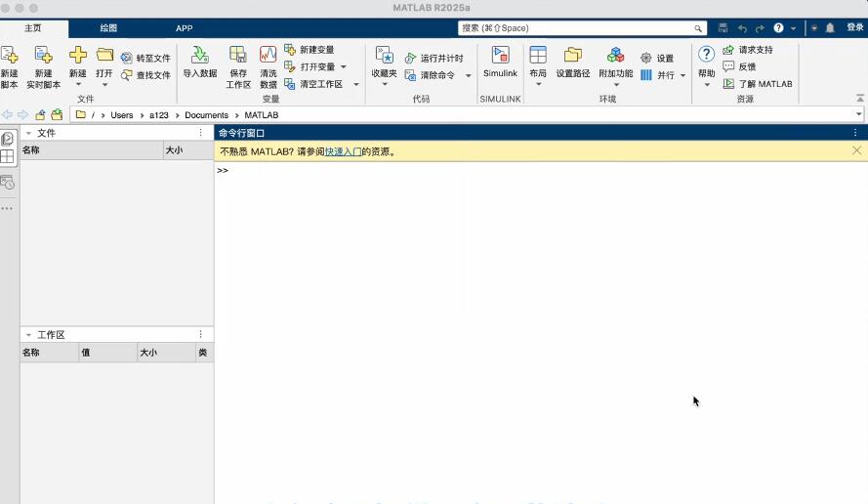Click the magnifier icon in search box
The width and height of the screenshot is (868, 504).
click(x=698, y=28)
